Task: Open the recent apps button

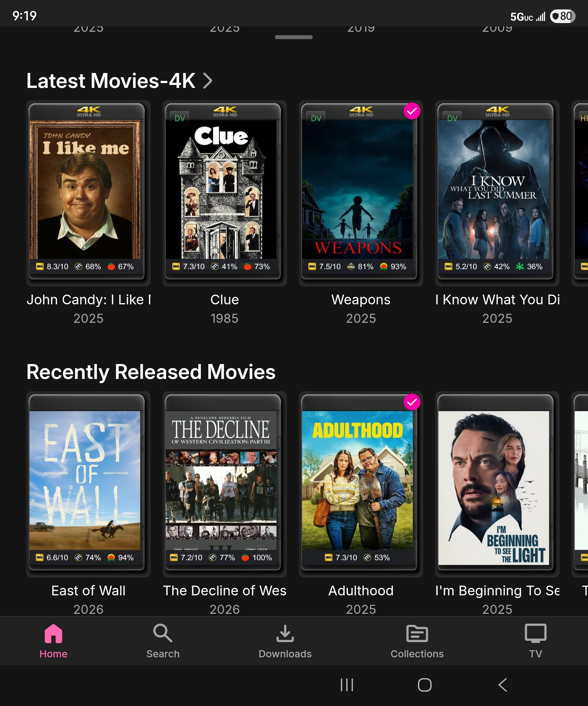Action: [347, 685]
